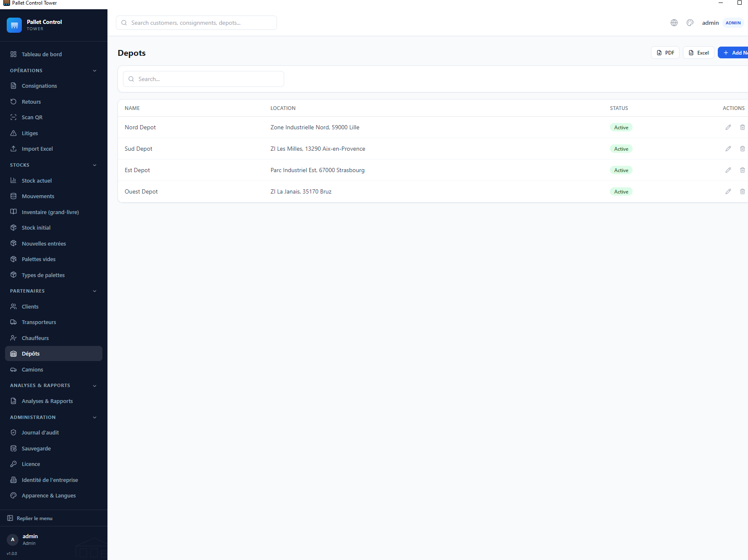The width and height of the screenshot is (748, 560).
Task: Delete the Ouest Depot row
Action: [x=743, y=191]
